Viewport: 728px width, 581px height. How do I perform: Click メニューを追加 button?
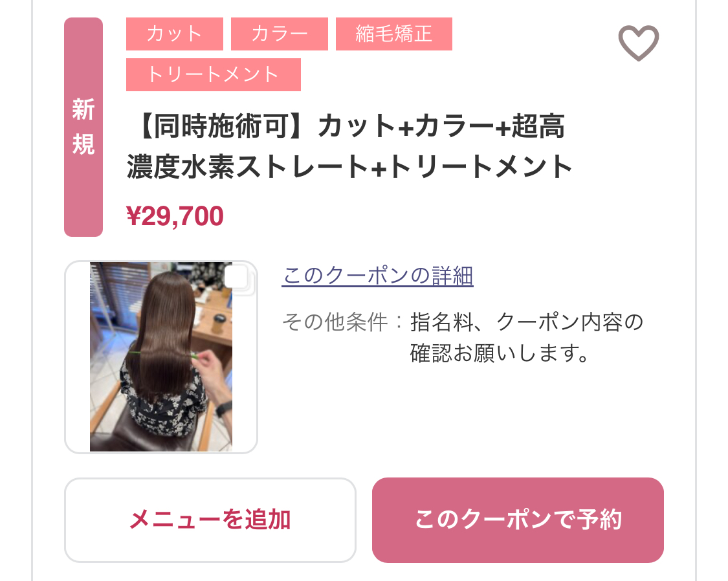tap(210, 520)
